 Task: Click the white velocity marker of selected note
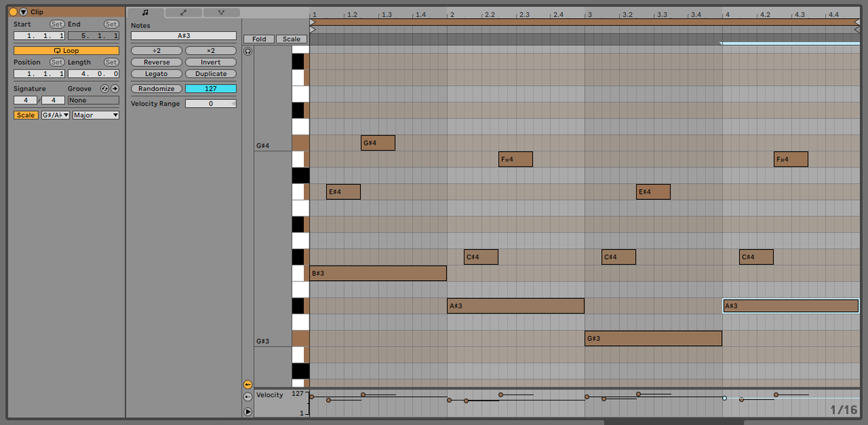724,397
